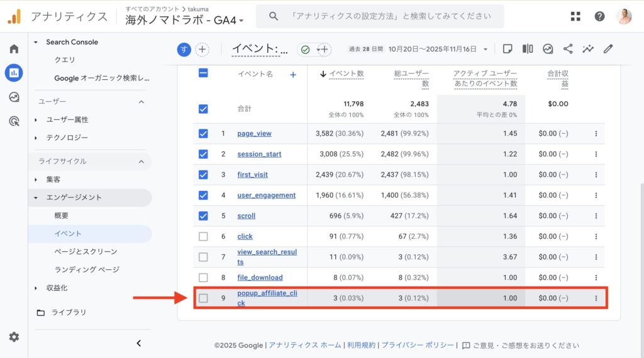
Task: Open more options for click row
Action: tap(596, 237)
